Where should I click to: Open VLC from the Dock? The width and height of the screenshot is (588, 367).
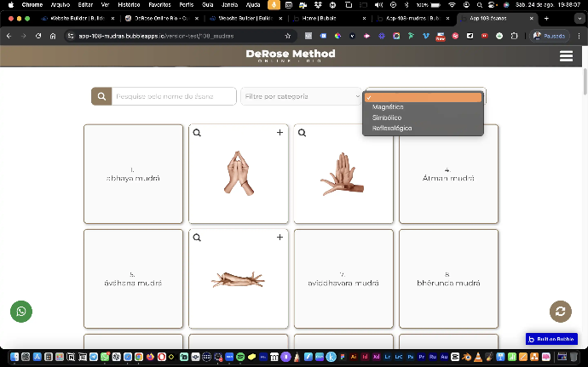pyautogui.click(x=478, y=357)
